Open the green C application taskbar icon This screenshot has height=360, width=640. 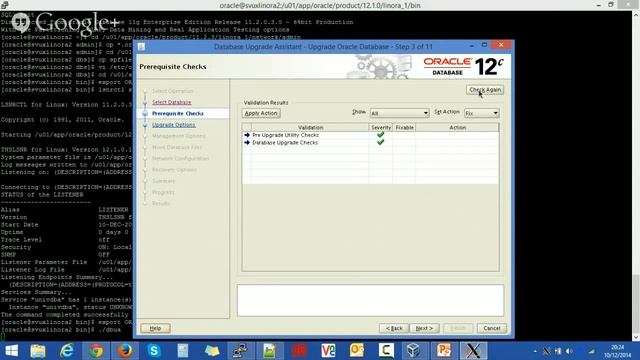coord(386,351)
